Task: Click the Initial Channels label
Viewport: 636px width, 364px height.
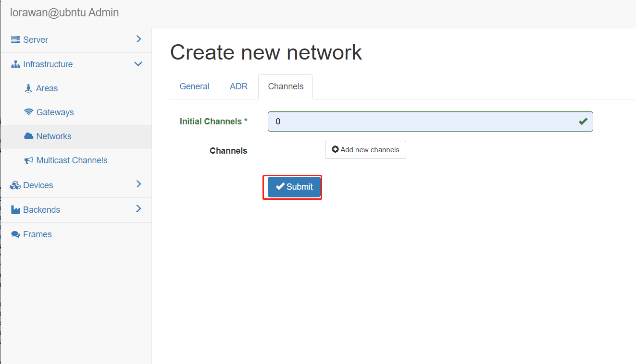Action: tap(213, 121)
